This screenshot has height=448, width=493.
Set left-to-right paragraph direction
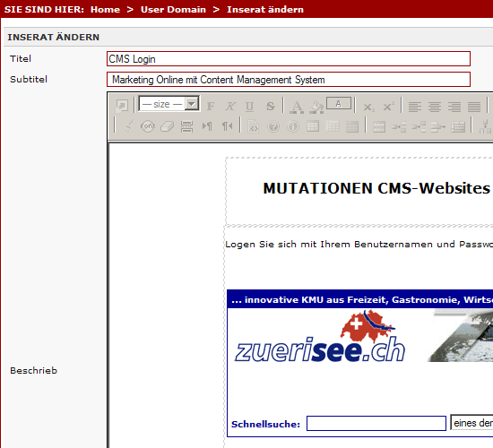[x=207, y=126]
